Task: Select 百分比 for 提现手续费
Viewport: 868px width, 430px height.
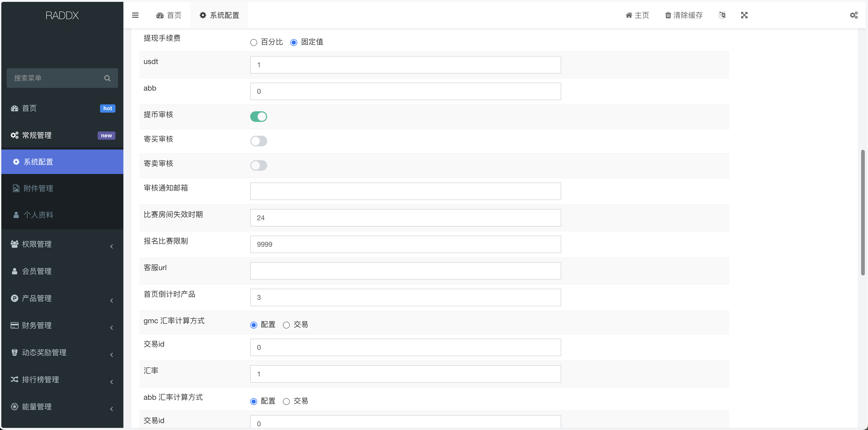Action: 253,42
